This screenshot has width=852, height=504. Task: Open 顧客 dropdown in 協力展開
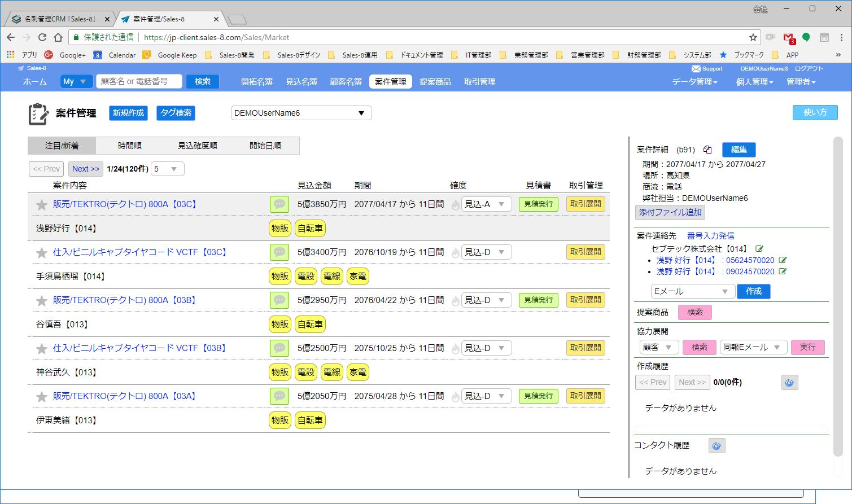[x=659, y=347]
